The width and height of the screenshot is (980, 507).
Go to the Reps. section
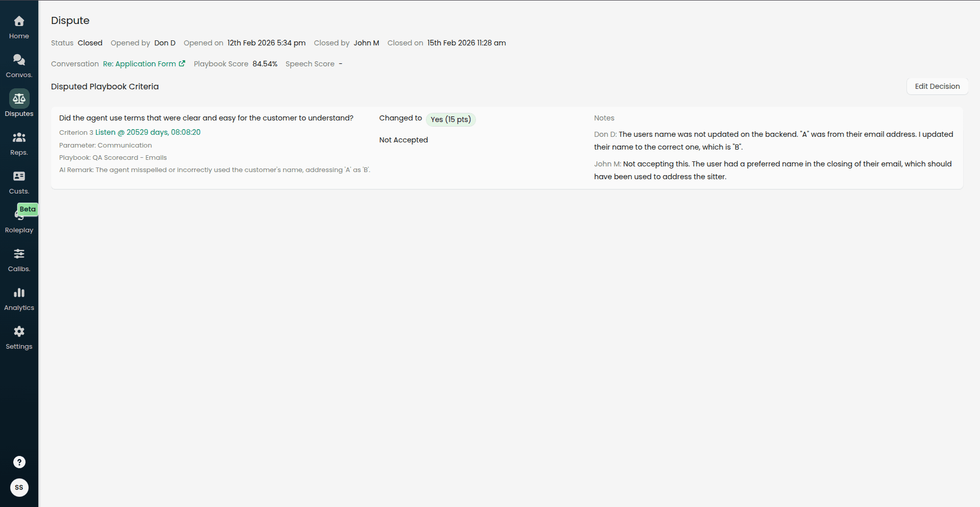[19, 143]
